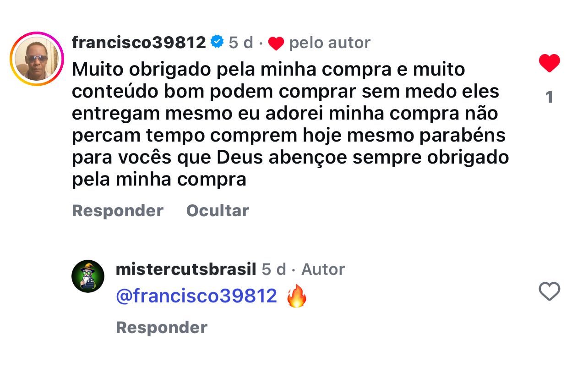Click the 'Autor' label next to mistercutsbrasil
Image resolution: width=588 pixels, height=373 pixels.
coord(323,269)
